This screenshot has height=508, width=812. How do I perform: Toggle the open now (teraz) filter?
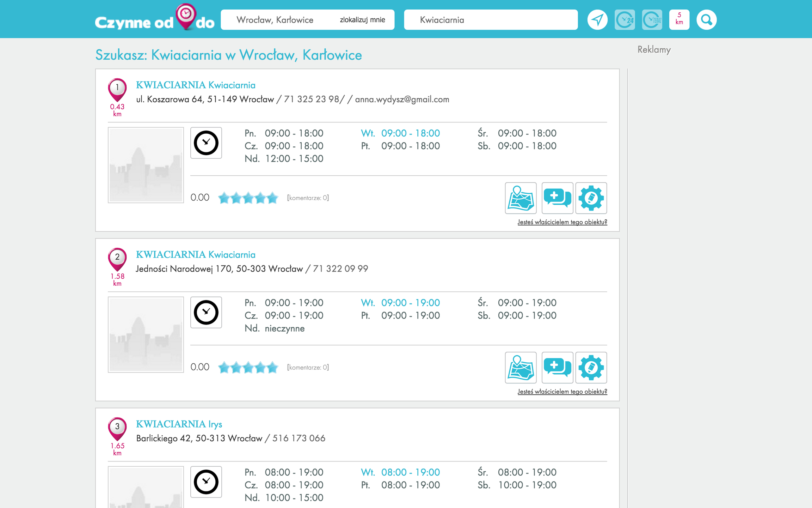point(652,20)
